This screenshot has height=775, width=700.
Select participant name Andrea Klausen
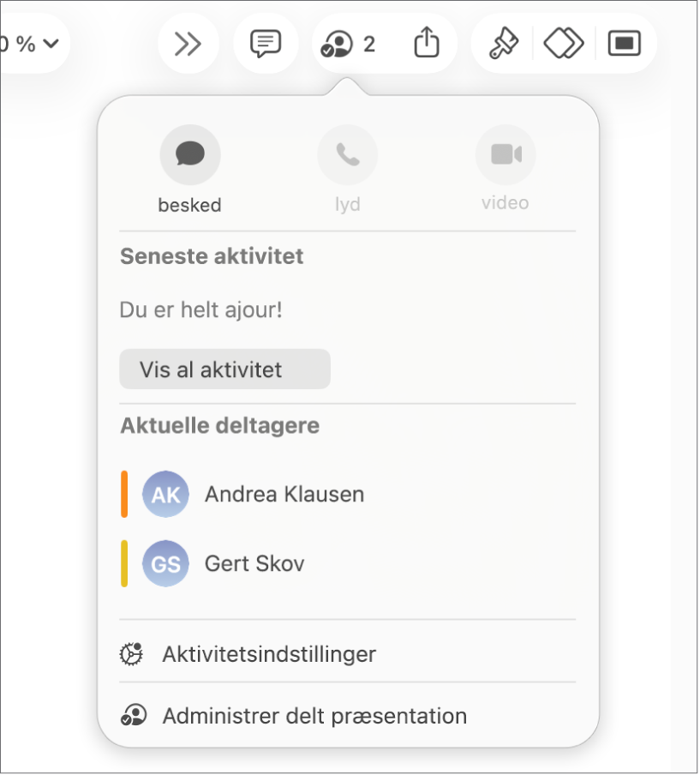[x=284, y=495]
